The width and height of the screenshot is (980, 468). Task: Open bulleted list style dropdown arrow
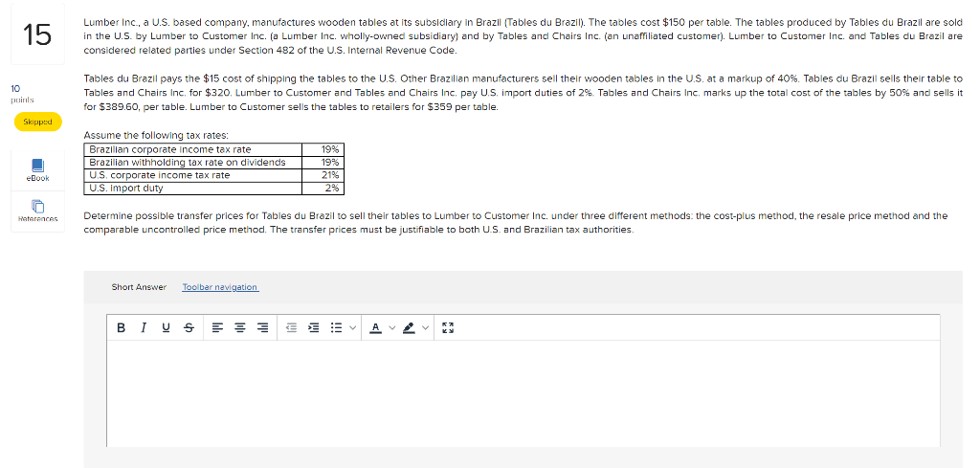pyautogui.click(x=352, y=327)
